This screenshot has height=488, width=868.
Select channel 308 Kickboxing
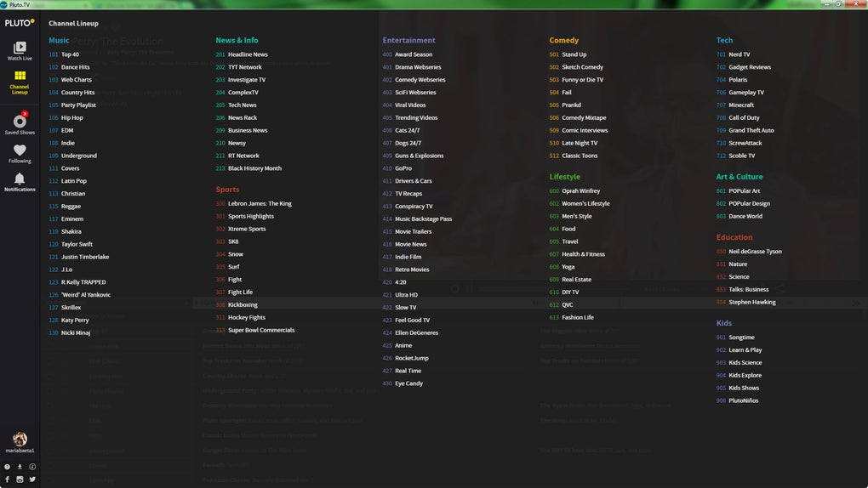243,304
